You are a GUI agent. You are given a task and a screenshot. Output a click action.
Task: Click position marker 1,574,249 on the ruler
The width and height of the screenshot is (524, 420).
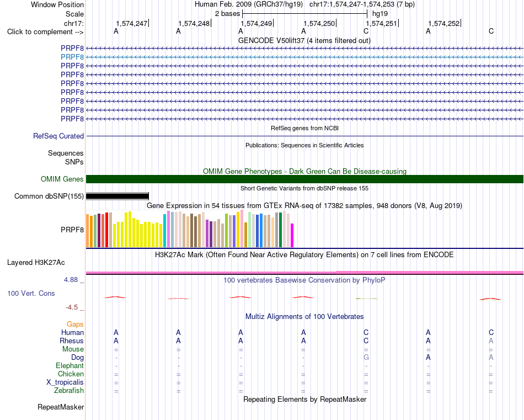[257, 23]
